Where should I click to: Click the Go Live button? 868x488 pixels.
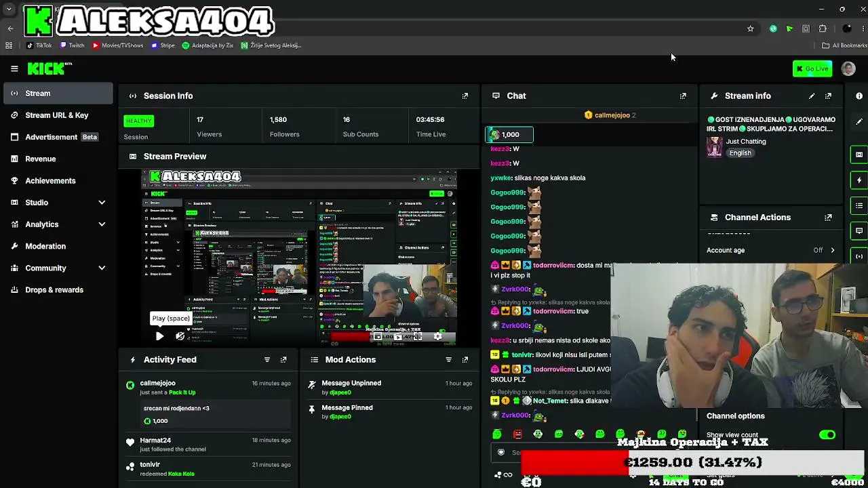812,68
